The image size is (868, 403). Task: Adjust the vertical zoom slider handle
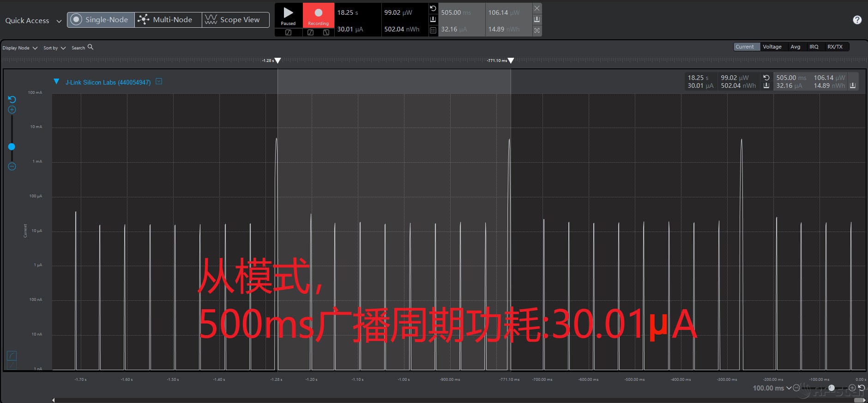pos(12,147)
